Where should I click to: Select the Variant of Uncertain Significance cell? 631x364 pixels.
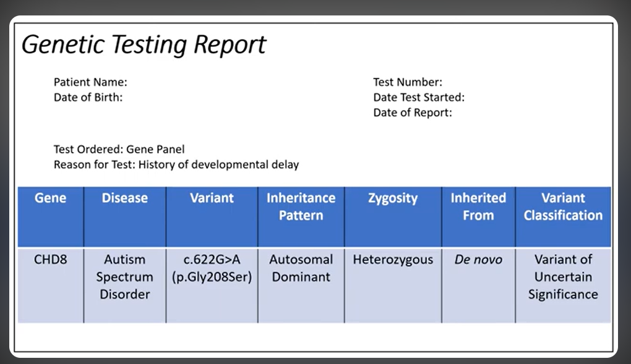tap(564, 277)
